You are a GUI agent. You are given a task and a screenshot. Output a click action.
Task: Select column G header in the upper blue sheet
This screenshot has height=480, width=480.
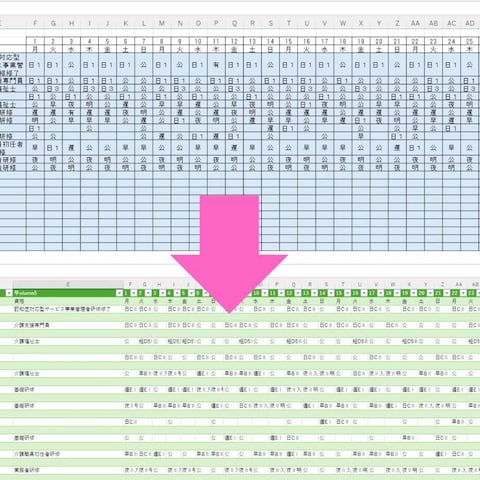(x=53, y=23)
